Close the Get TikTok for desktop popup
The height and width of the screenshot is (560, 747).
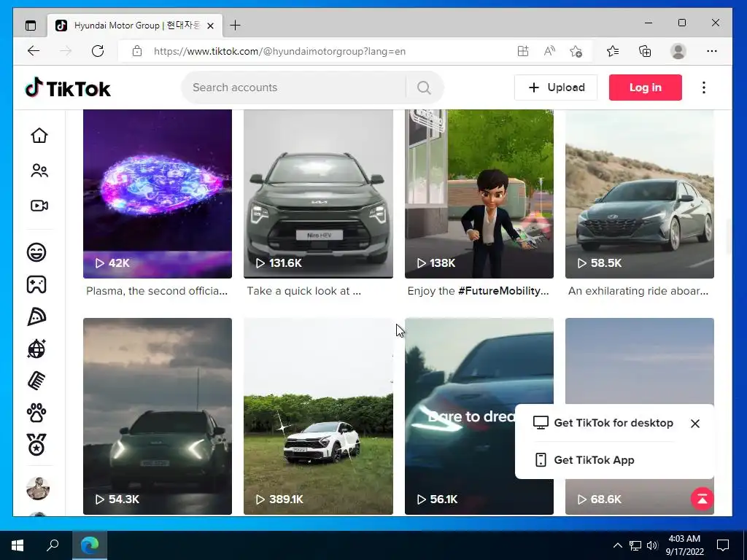tap(695, 424)
